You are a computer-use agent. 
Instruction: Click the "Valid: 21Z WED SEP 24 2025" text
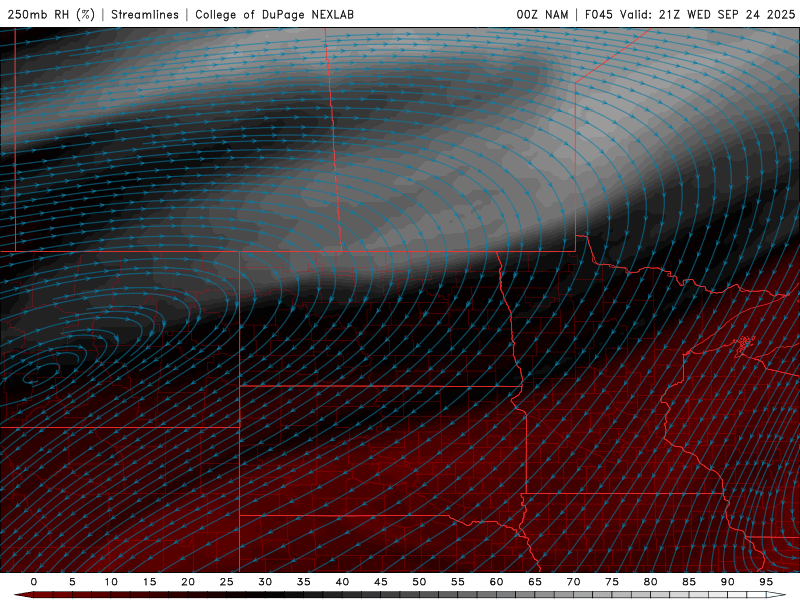707,14
